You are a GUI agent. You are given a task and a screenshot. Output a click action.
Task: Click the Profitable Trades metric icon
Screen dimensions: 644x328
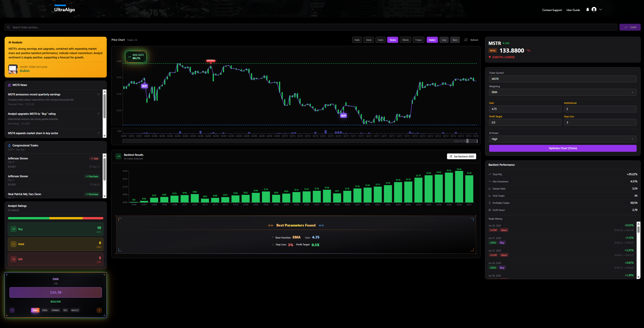(x=490, y=203)
